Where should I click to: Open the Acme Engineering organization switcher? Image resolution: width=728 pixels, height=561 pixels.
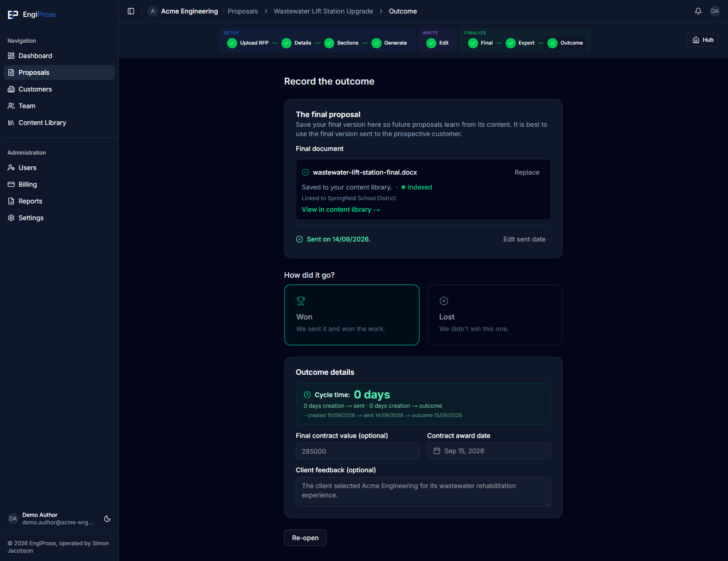pos(183,11)
